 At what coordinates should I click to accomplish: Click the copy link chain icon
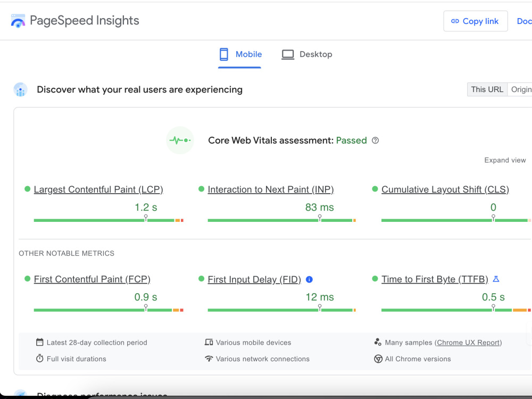pos(455,21)
